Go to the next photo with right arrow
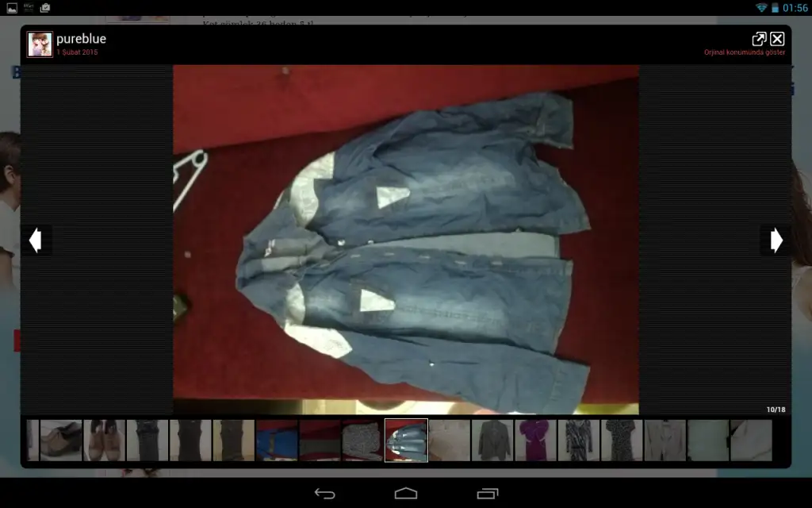The height and width of the screenshot is (508, 812). 776,240
